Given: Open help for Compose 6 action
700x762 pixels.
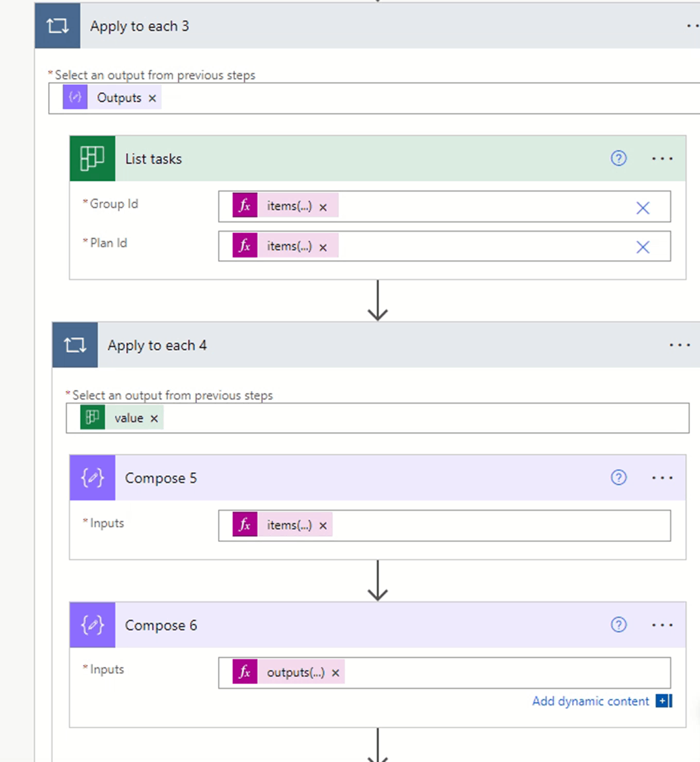Looking at the screenshot, I should pos(618,625).
